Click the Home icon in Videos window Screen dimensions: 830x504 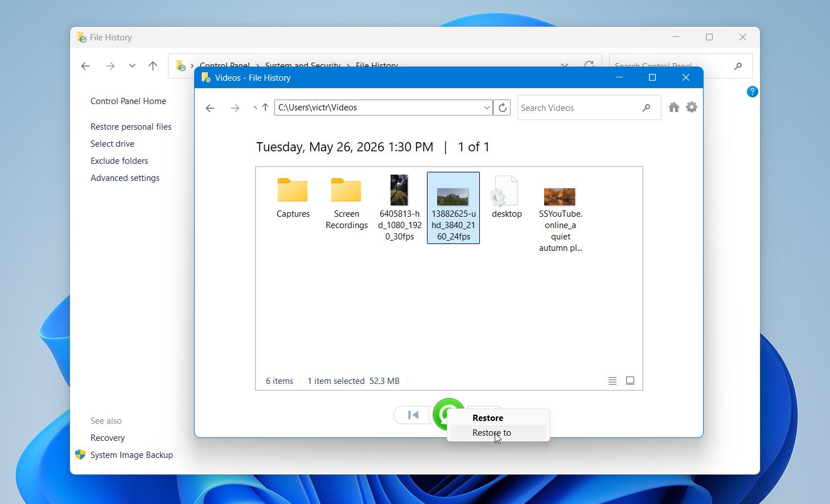674,107
